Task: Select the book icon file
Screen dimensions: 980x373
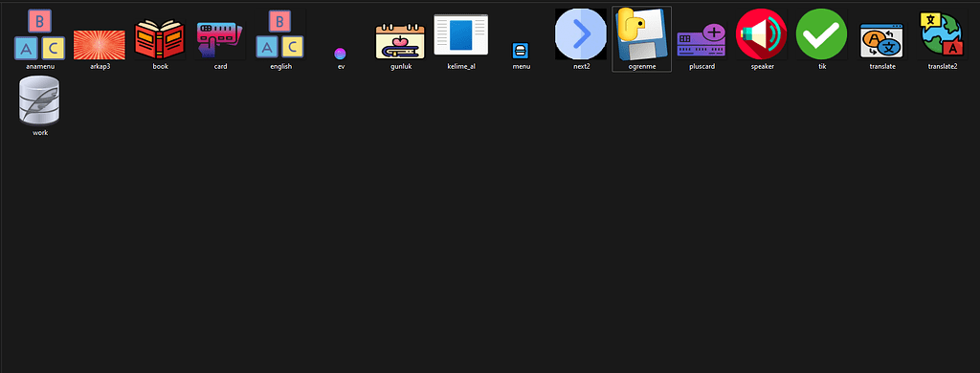Action: coord(161,39)
